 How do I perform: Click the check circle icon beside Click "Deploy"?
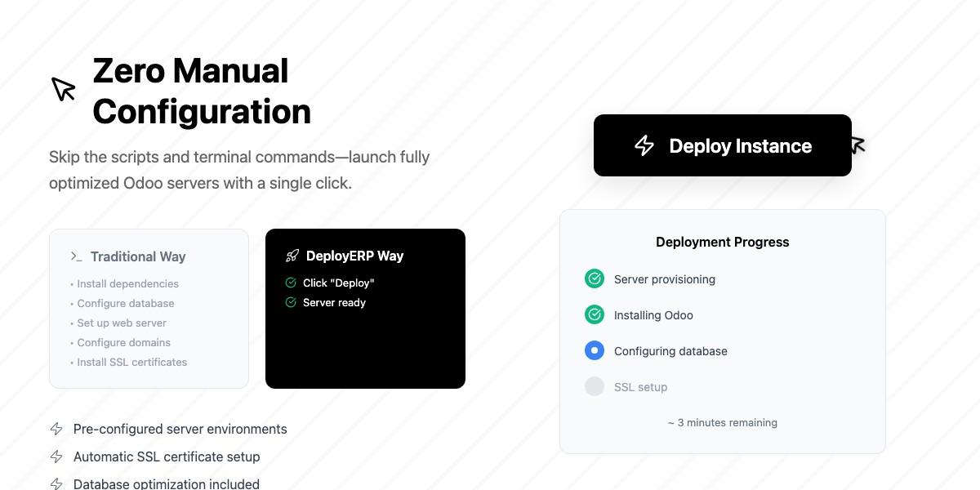291,283
